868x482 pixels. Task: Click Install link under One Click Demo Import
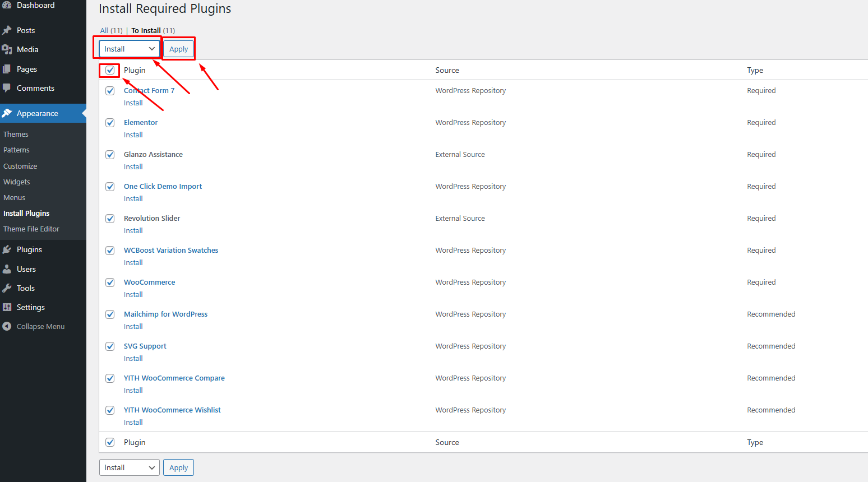click(x=133, y=198)
